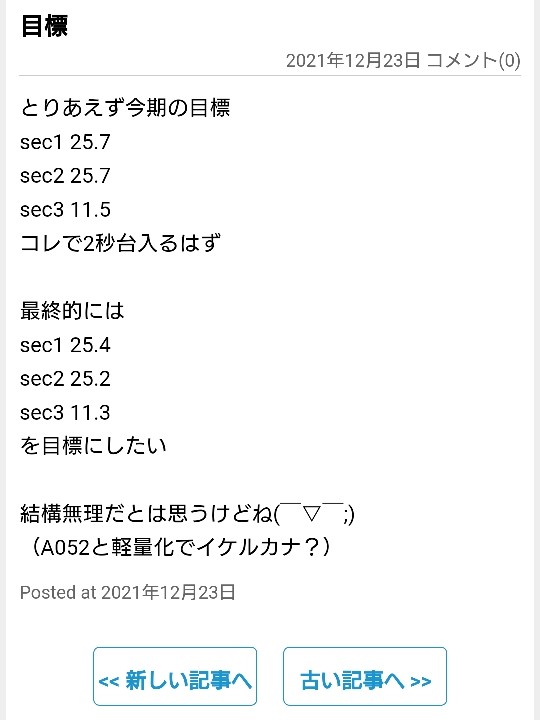Click the header date 2021年12月23日
This screenshot has height=720, width=540.
tap(353, 61)
